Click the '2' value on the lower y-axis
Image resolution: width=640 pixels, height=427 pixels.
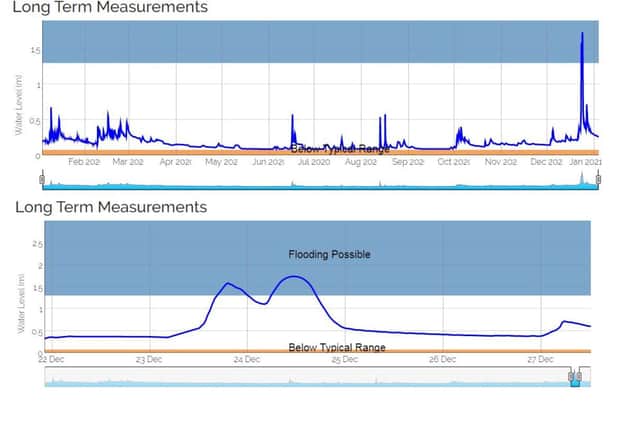coord(40,266)
